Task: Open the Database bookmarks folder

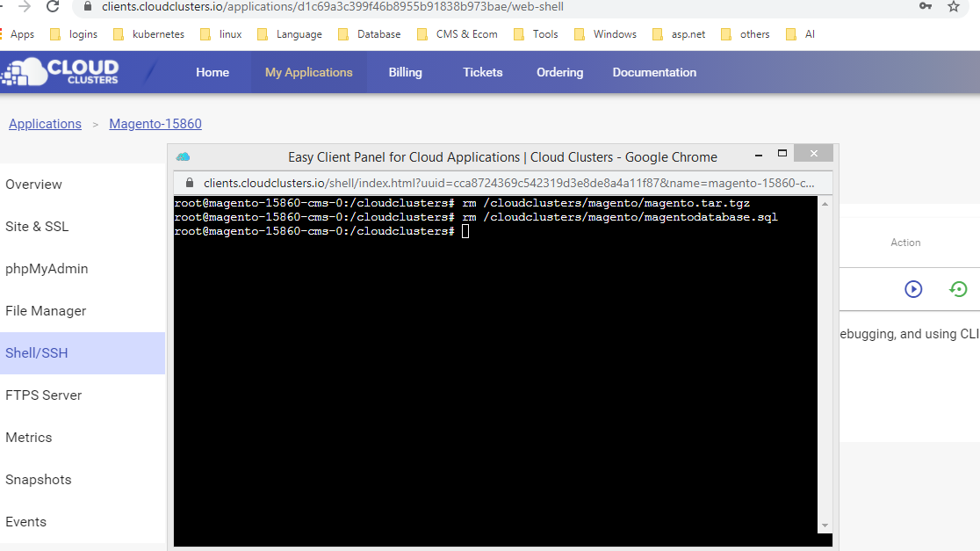Action: click(x=370, y=34)
